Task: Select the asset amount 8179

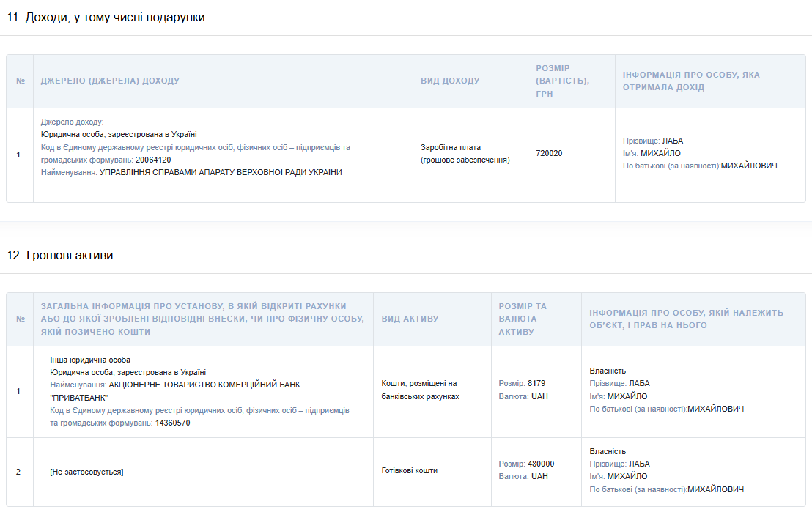Action: point(536,383)
